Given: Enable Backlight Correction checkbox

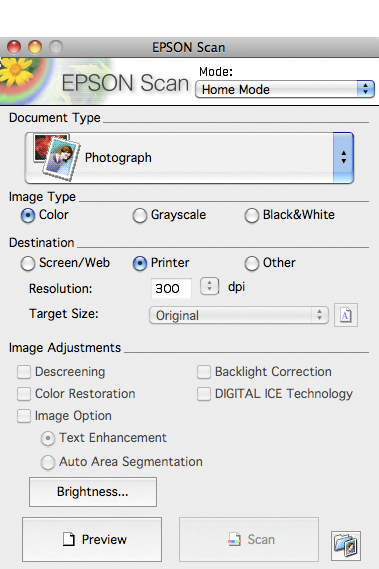Looking at the screenshot, I should tap(204, 372).
